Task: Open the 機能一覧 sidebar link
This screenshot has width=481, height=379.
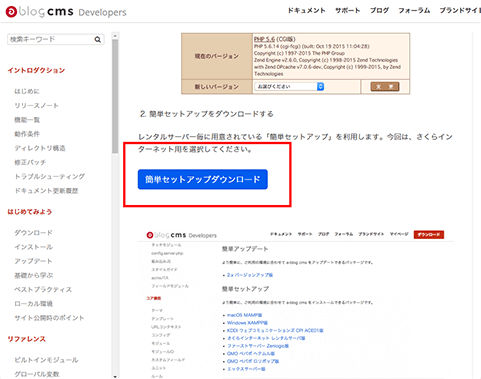Action: click(27, 120)
